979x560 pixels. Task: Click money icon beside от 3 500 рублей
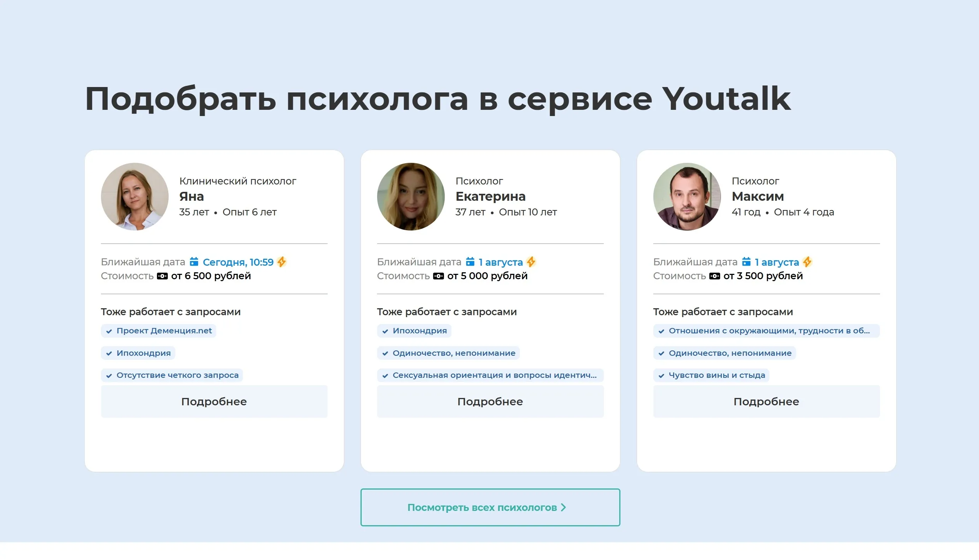(x=714, y=276)
